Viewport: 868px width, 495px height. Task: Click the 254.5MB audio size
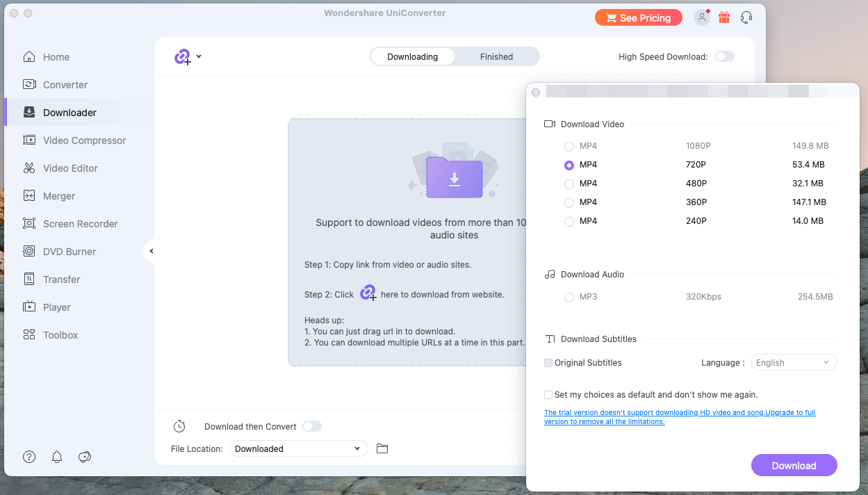(815, 297)
